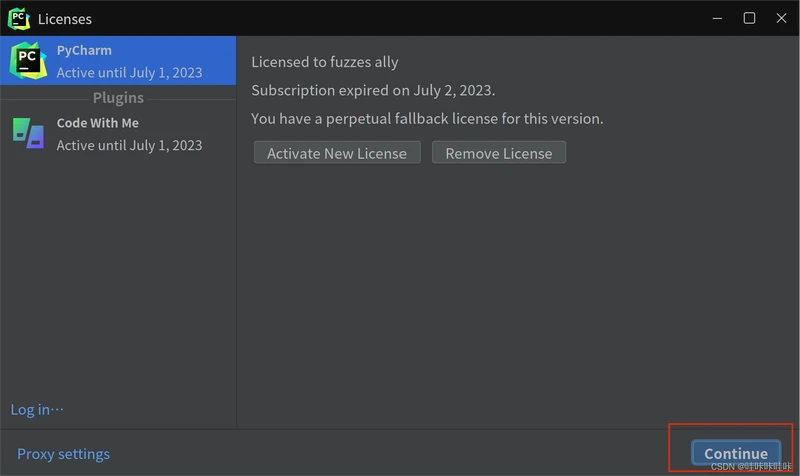Click the "Licensed to fuzzes ally" text

pyautogui.click(x=325, y=62)
